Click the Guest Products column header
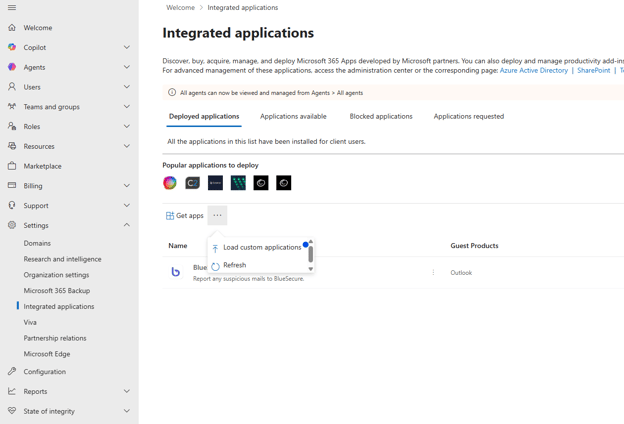Image resolution: width=624 pixels, height=424 pixels. click(474, 246)
